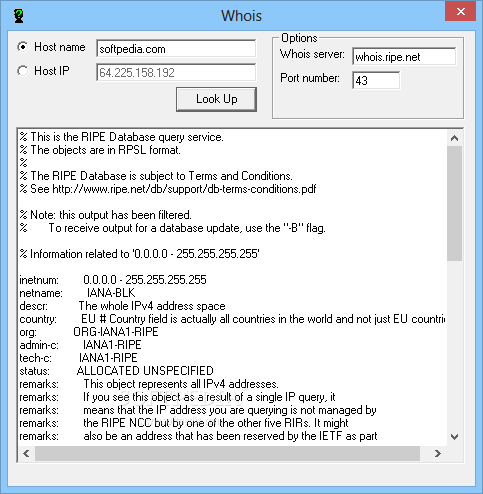Click the org row ORG-IANA1-RIPE
483x494 pixels.
(89, 332)
